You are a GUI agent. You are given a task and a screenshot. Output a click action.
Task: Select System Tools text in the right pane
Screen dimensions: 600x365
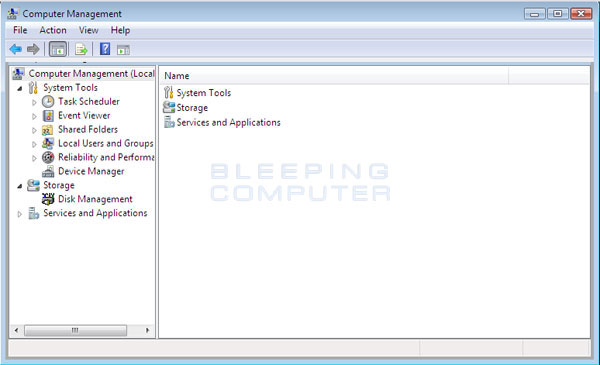coord(204,93)
